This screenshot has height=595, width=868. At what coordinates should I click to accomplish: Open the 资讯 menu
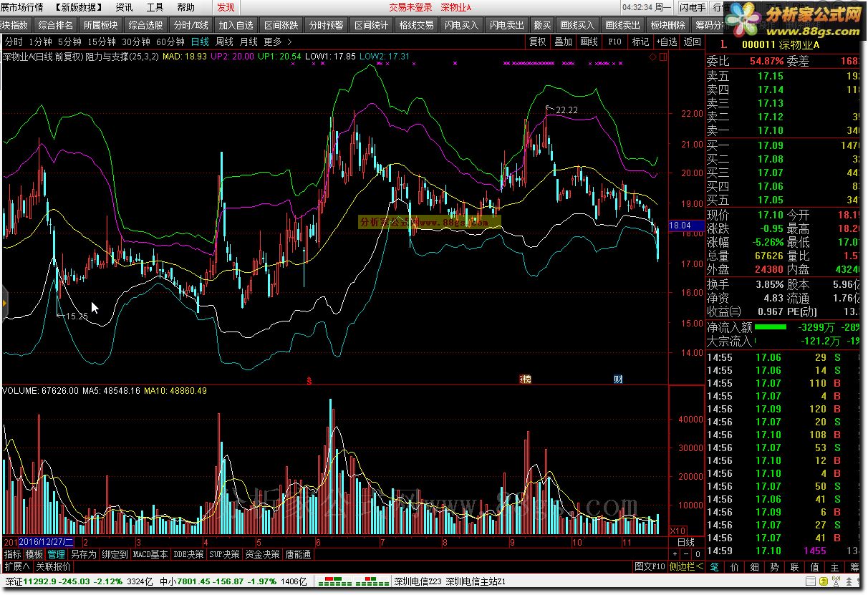coord(124,7)
